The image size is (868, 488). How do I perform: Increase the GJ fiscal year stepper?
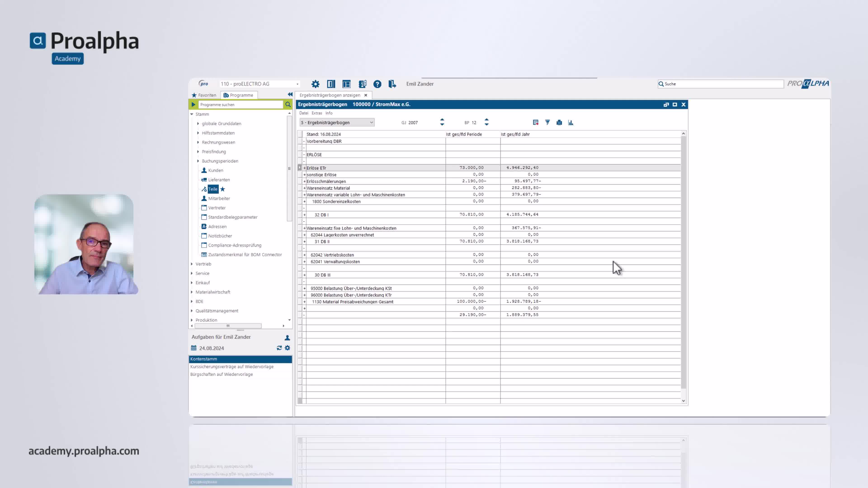(442, 120)
